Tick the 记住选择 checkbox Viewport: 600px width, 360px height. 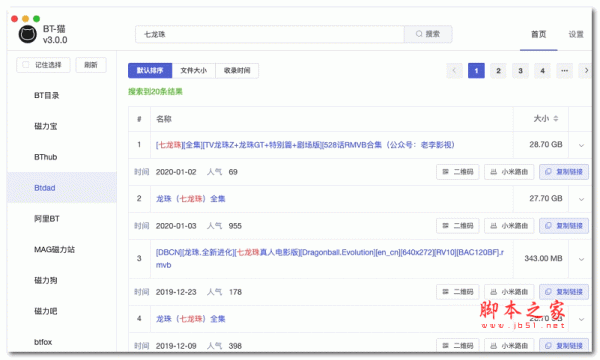point(26,65)
